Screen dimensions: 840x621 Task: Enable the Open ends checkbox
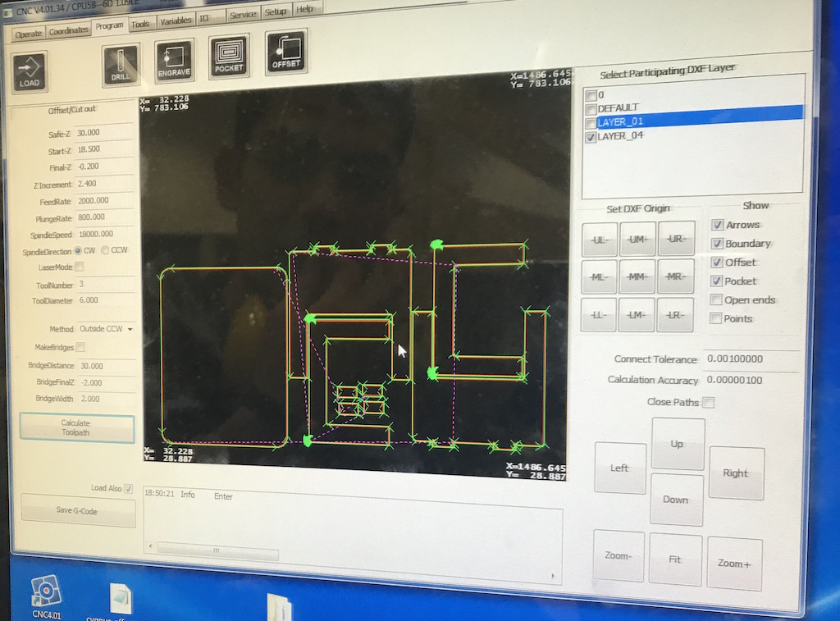pyautogui.click(x=716, y=299)
